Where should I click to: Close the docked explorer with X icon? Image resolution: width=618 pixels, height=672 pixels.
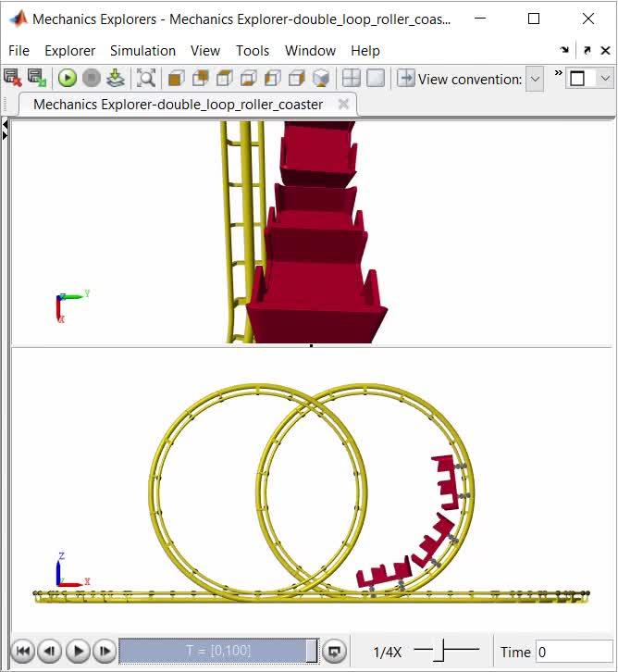(x=606, y=51)
